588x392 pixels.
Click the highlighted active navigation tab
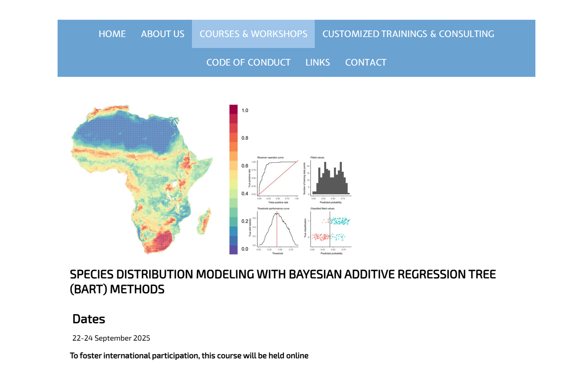click(x=253, y=34)
